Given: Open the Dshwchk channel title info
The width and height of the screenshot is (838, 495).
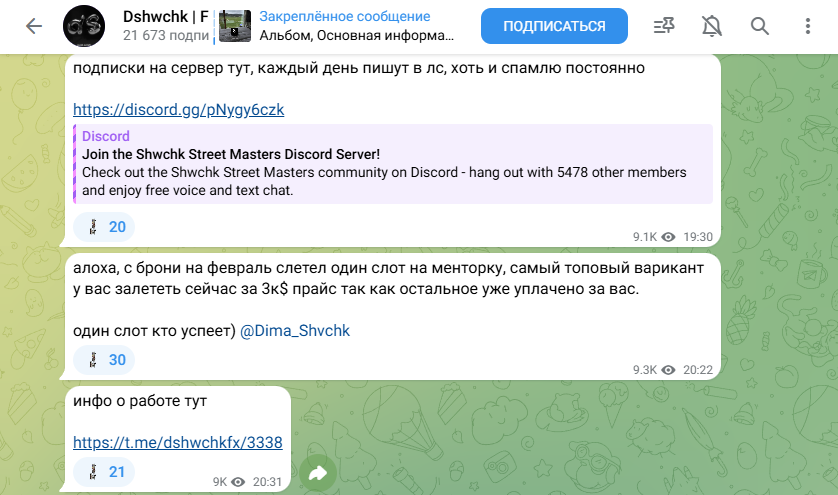Looking at the screenshot, I should [166, 17].
